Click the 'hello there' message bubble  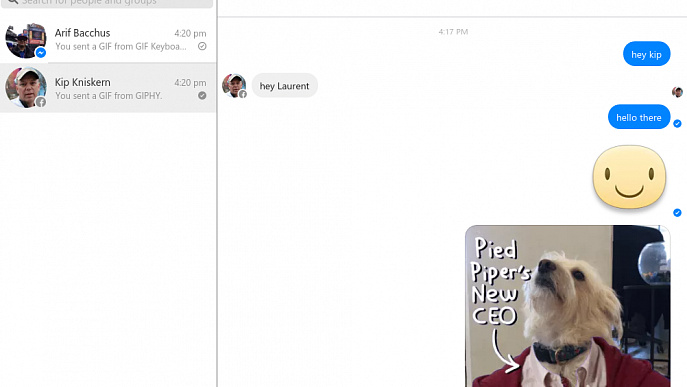coord(639,117)
